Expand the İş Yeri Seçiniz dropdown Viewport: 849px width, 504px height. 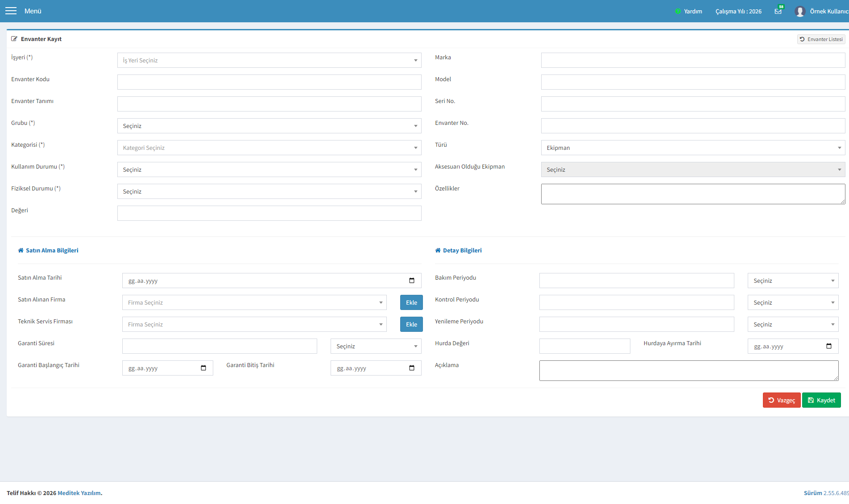269,60
